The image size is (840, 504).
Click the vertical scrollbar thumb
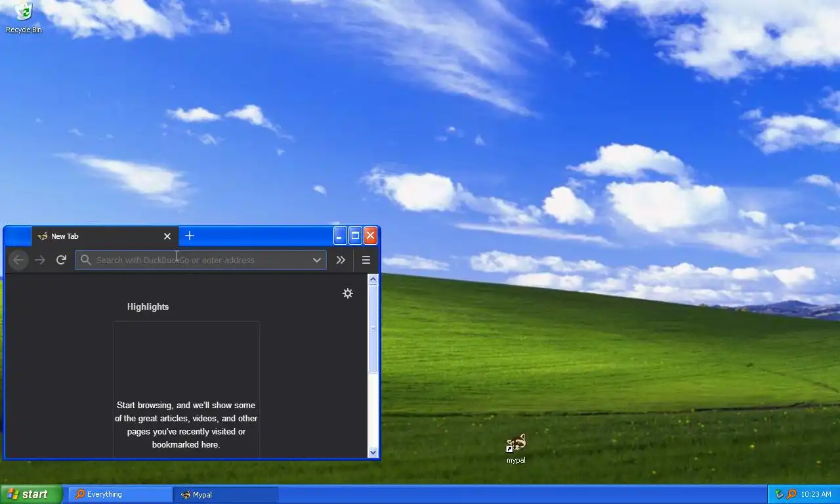coord(373,329)
